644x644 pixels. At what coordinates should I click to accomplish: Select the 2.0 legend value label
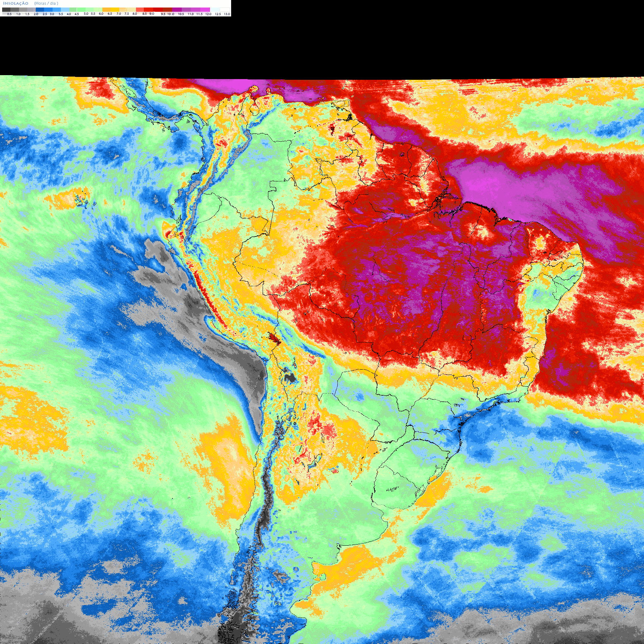(36, 14)
